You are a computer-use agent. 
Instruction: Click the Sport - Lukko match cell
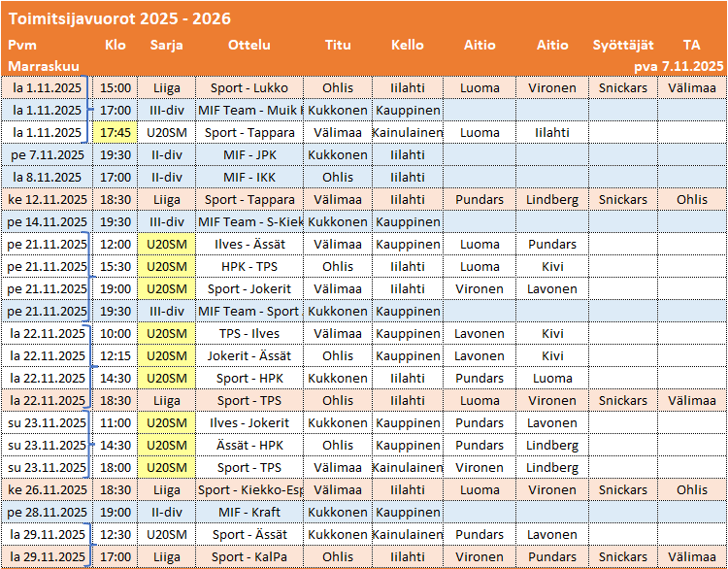click(248, 88)
